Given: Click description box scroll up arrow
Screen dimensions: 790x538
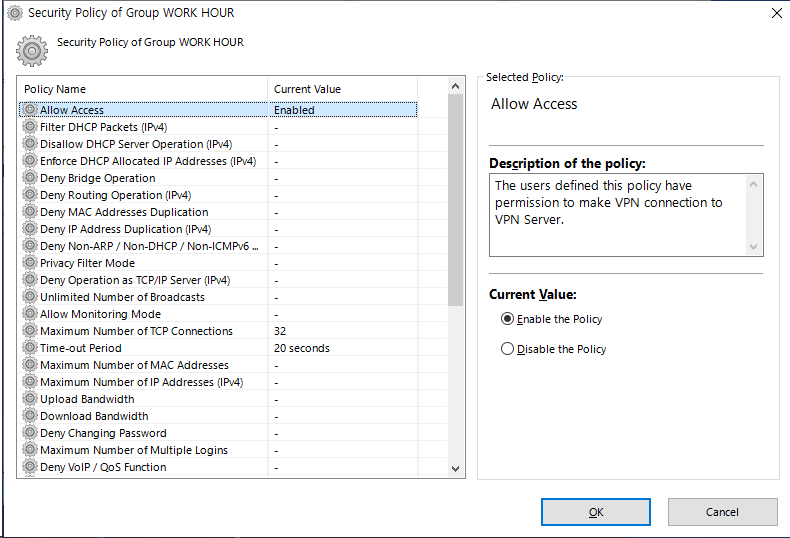Looking at the screenshot, I should pyautogui.click(x=753, y=184).
